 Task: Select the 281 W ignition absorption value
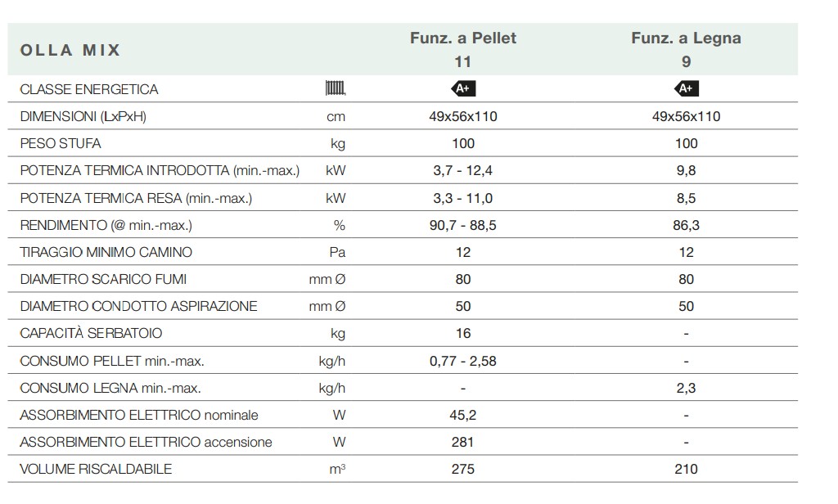coord(463,442)
